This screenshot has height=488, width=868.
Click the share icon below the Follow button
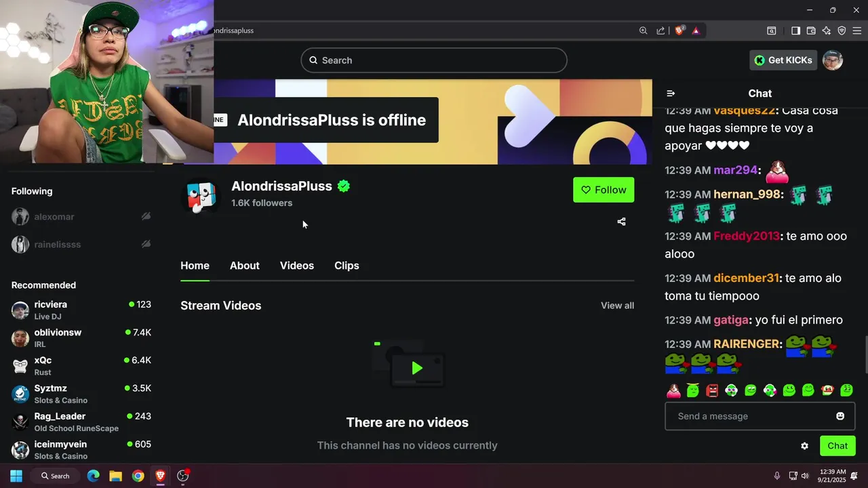pos(621,222)
